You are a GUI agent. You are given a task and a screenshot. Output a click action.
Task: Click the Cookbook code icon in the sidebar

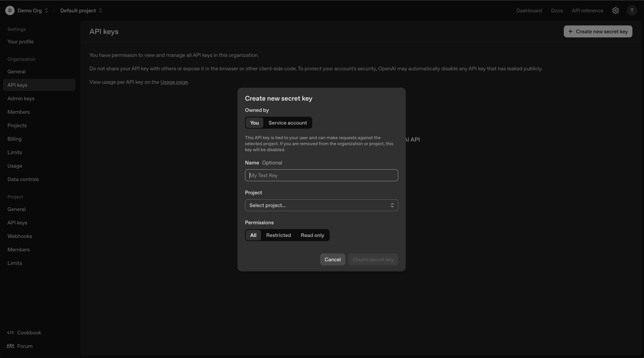(x=10, y=333)
